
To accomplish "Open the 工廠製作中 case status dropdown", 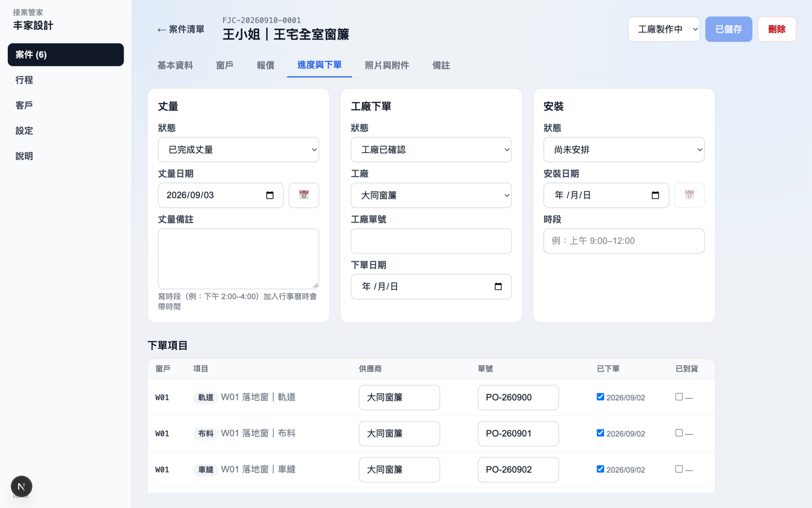I will 664,29.
